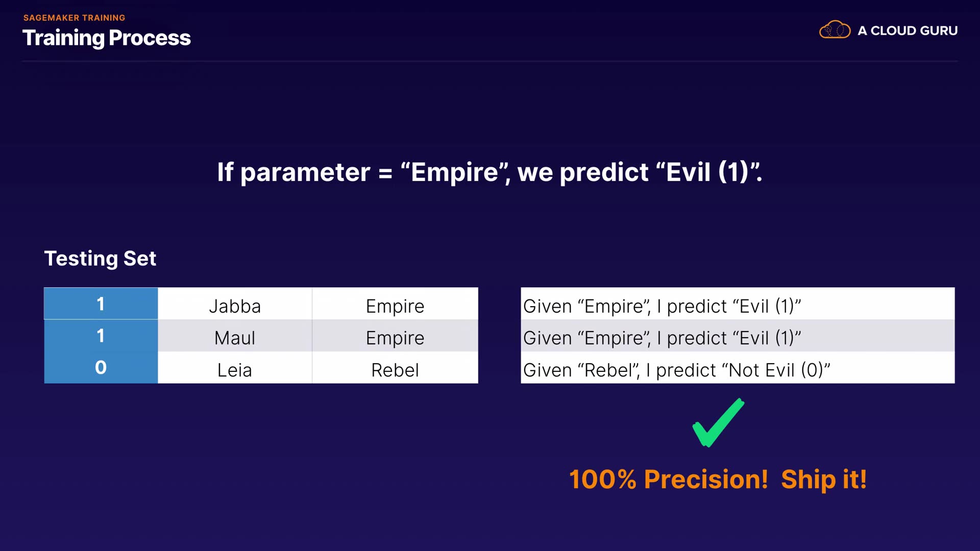Click the Rebel cell in Leia's row
Image resolution: width=980 pixels, height=551 pixels.
click(395, 370)
